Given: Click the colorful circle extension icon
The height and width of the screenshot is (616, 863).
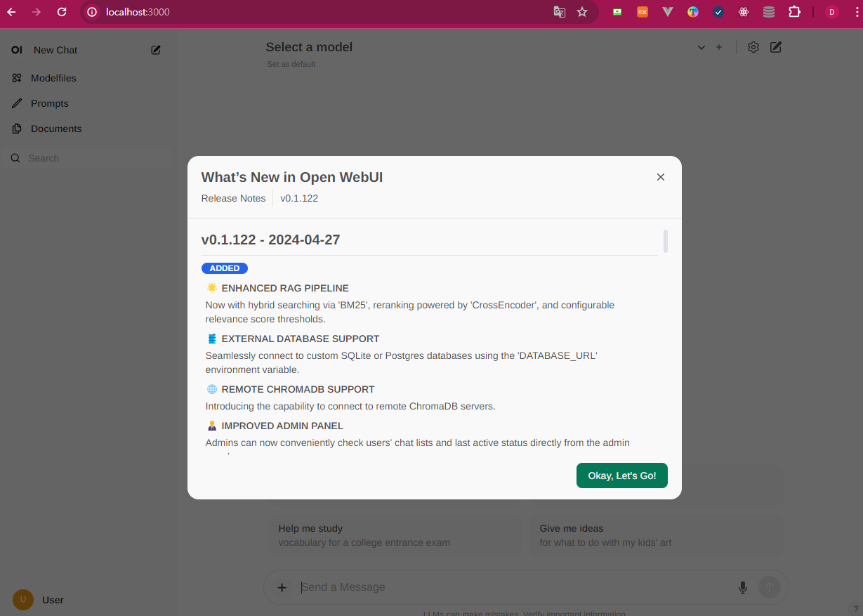Looking at the screenshot, I should tap(693, 12).
